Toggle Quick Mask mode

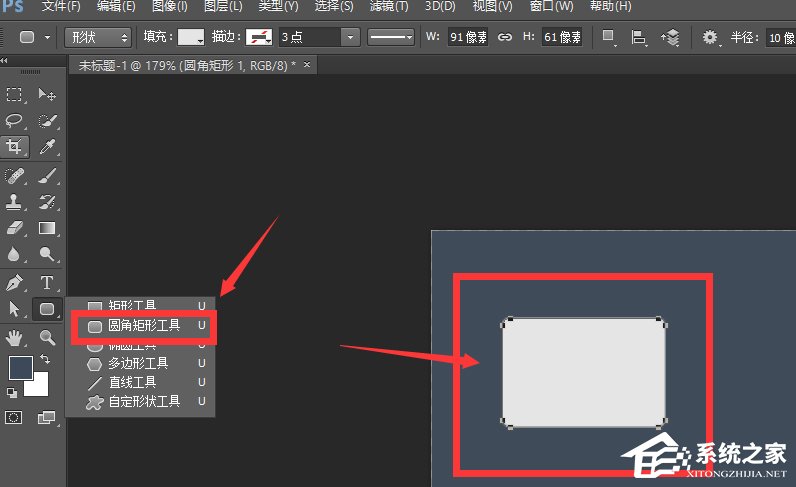(x=15, y=416)
